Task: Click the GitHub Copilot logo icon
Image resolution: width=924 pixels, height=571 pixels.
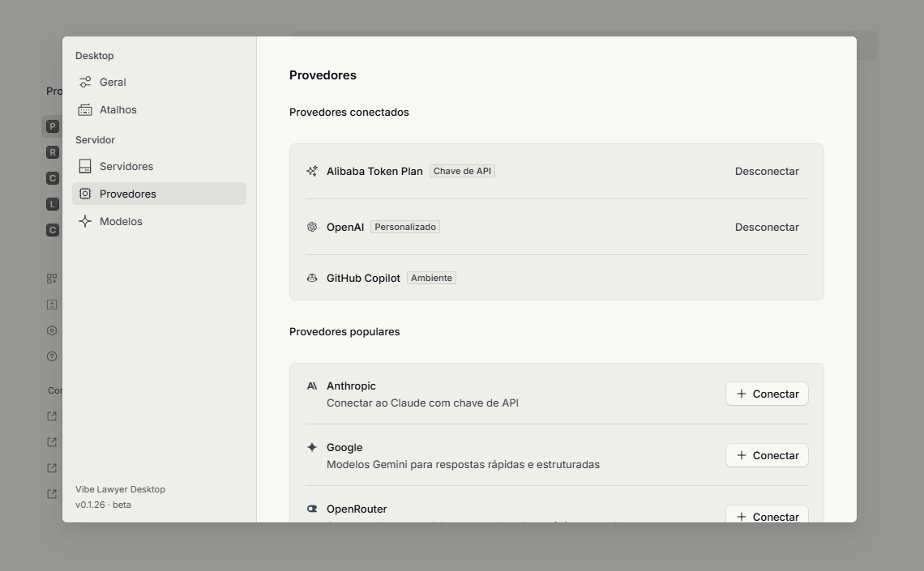Action: (312, 278)
